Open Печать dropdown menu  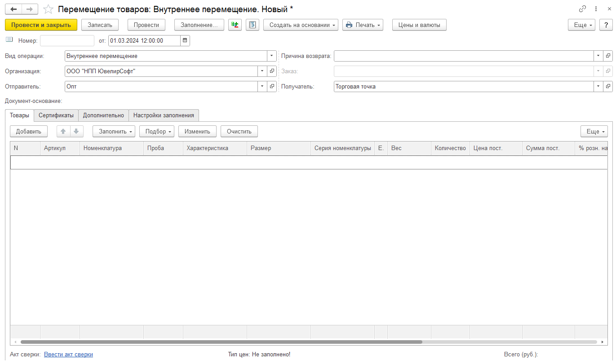tap(363, 25)
